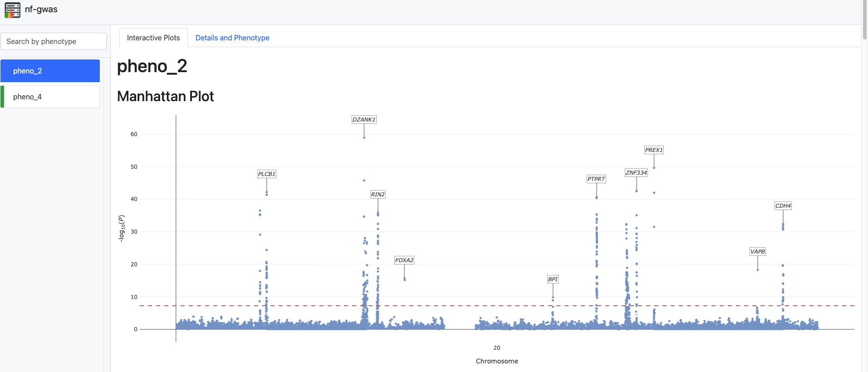Click the VAPB gene annotation
The image size is (868, 372).
757,252
